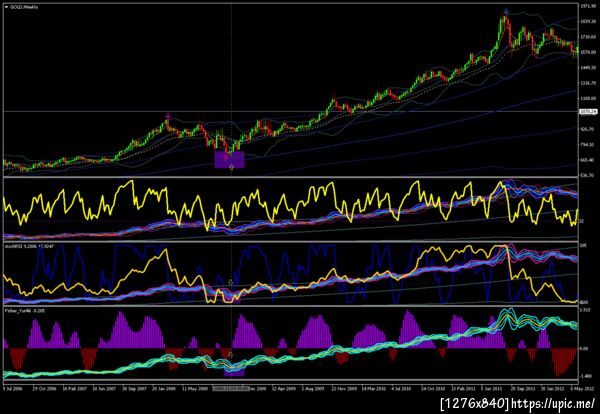The image size is (600, 414).
Task: Select the purple rectangle on the price chart
Action: pos(229,159)
